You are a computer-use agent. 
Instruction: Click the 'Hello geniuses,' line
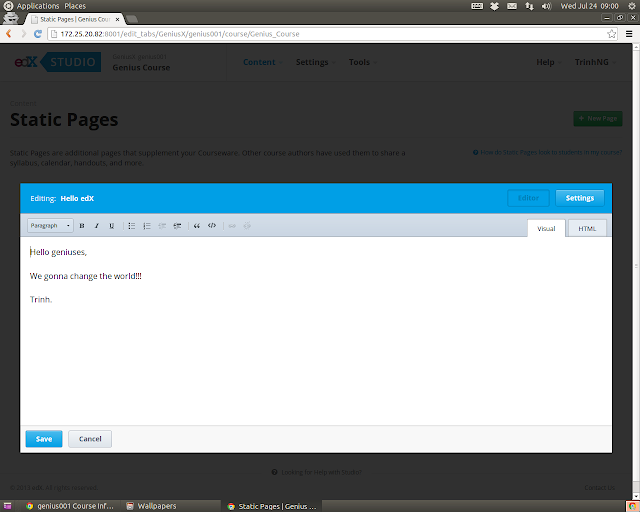tap(58, 252)
